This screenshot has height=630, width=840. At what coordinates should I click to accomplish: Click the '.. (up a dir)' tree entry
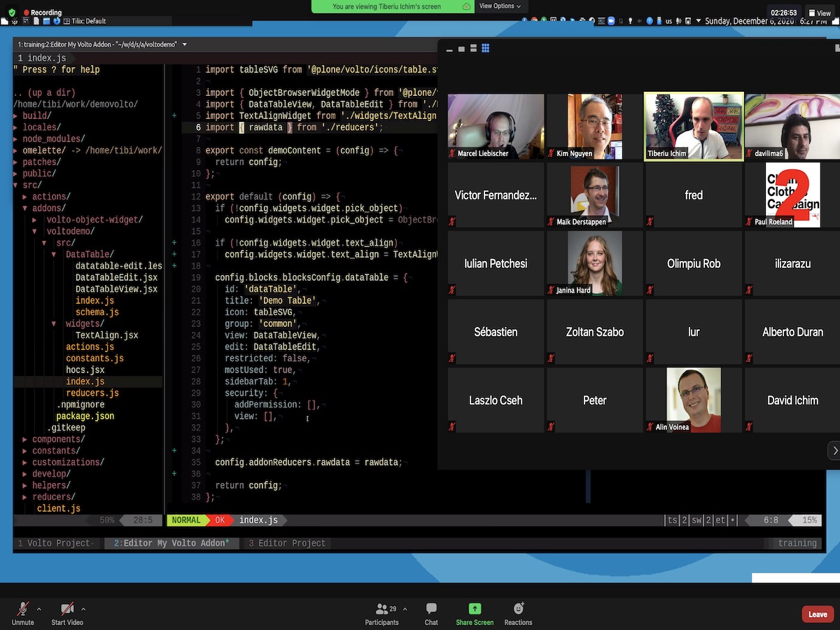(x=44, y=93)
